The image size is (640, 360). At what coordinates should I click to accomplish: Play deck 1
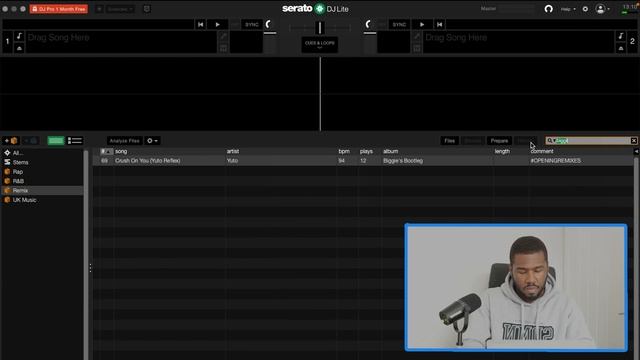point(218,24)
